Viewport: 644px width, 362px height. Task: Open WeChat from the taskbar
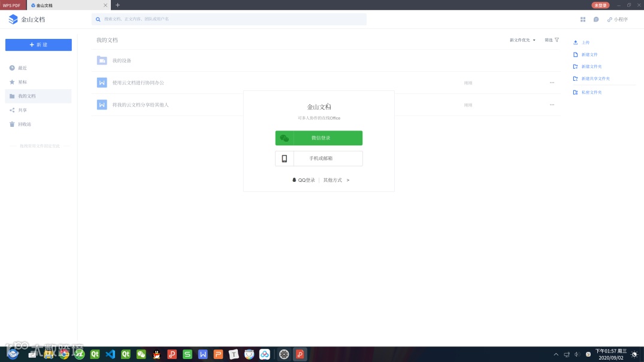point(141,354)
